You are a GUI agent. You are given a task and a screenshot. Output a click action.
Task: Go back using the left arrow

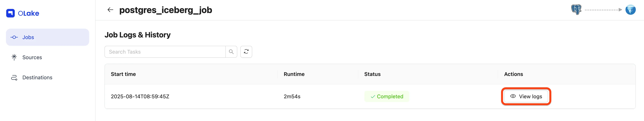click(x=110, y=10)
